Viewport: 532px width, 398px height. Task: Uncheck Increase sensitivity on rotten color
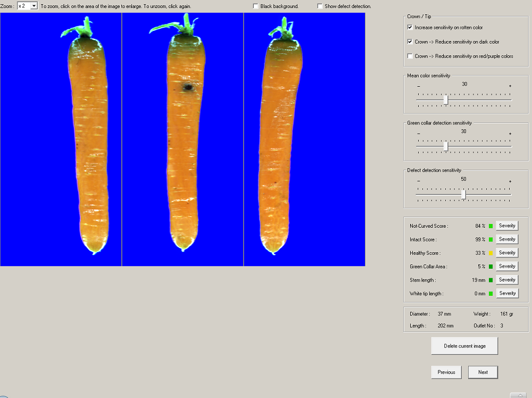[410, 27]
